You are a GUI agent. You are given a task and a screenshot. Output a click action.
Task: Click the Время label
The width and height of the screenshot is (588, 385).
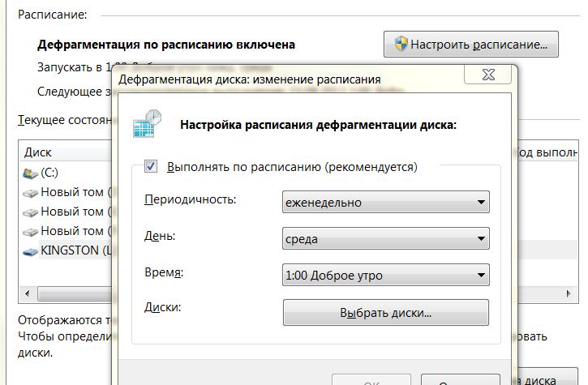point(164,272)
